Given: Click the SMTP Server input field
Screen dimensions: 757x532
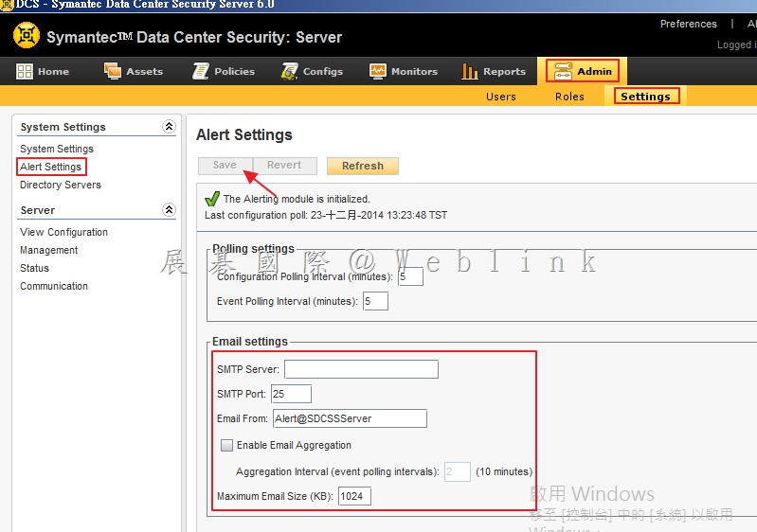Looking at the screenshot, I should point(361,369).
